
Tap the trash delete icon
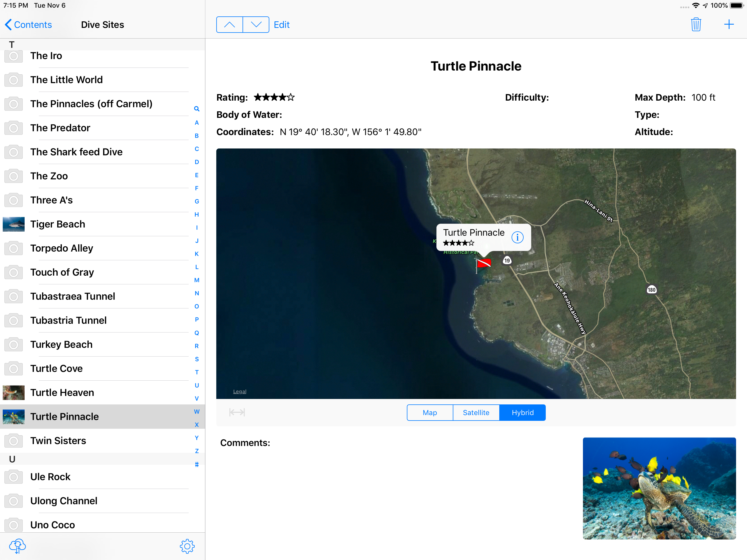[x=695, y=25]
